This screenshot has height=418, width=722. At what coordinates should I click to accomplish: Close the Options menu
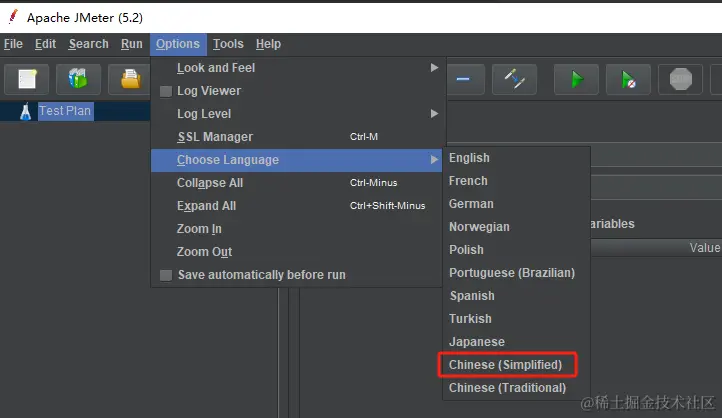pos(178,44)
